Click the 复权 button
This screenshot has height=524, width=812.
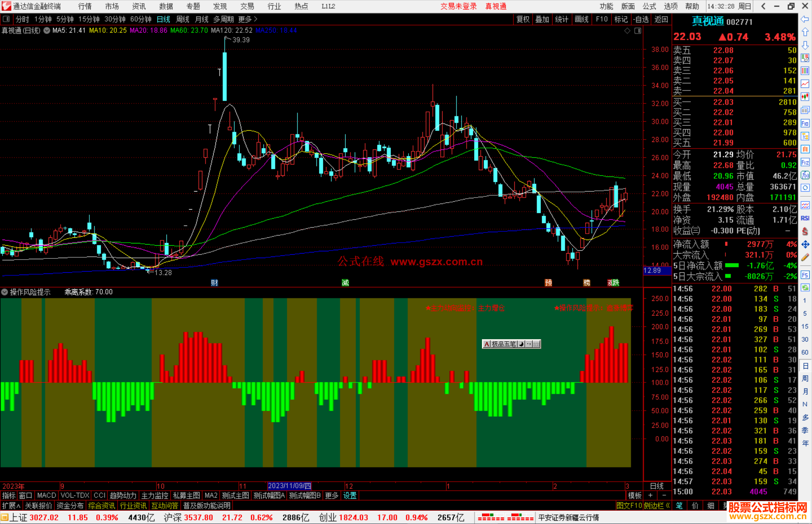click(523, 19)
